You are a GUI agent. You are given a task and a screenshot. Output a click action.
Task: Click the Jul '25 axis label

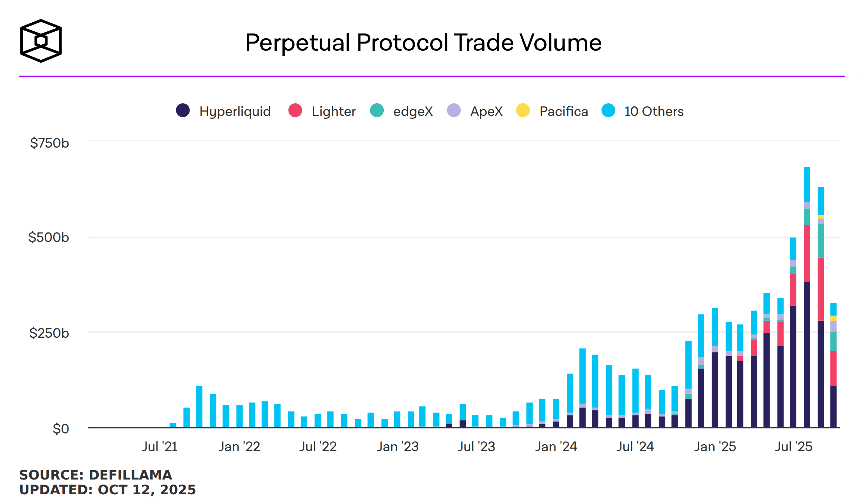point(794,447)
